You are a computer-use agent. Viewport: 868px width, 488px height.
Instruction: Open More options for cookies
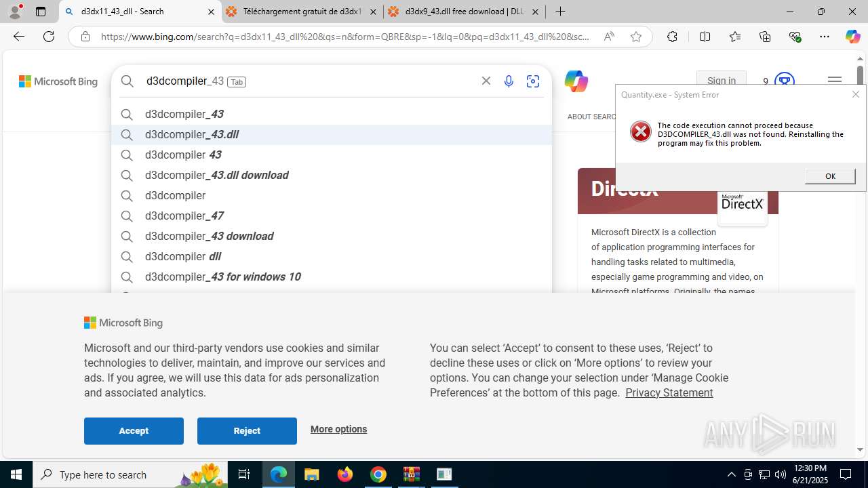(338, 429)
